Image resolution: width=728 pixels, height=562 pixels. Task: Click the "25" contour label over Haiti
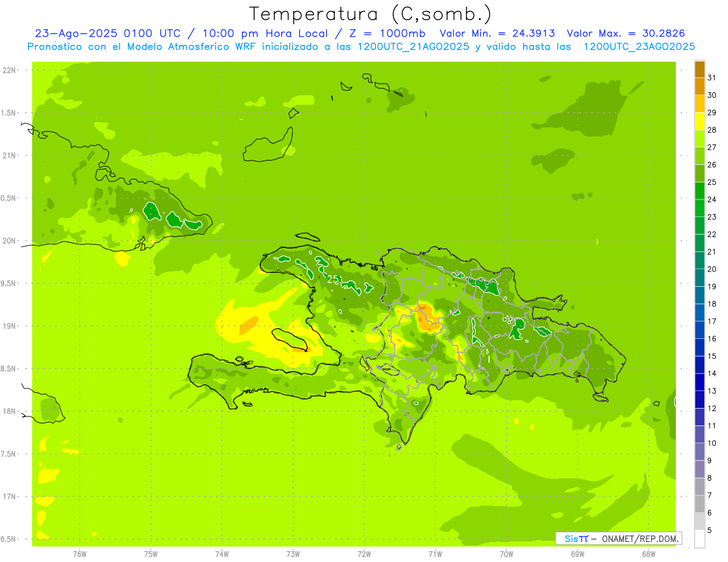pos(333,279)
